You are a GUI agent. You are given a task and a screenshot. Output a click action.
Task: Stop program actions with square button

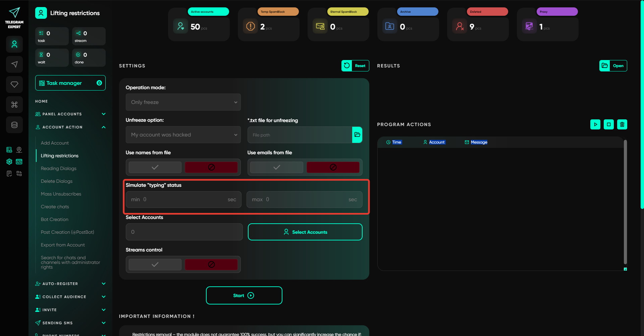point(609,124)
